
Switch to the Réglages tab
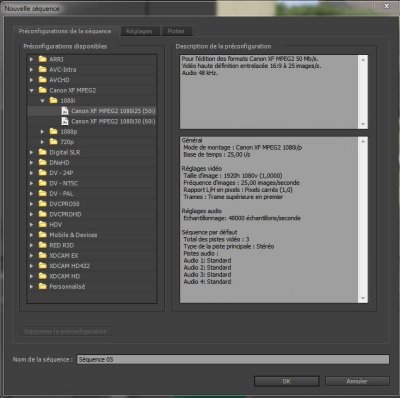(x=139, y=31)
